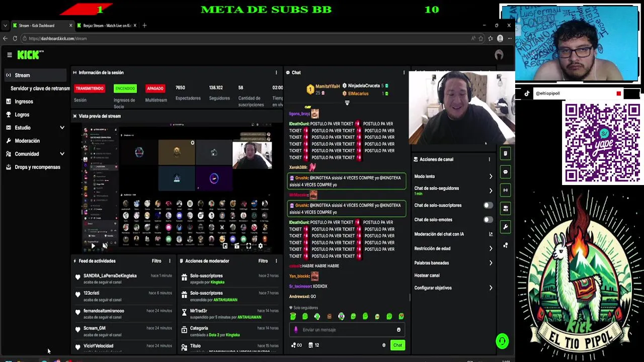The width and height of the screenshot is (644, 362).
Task: Send message with green Chat button
Action: coord(397,345)
